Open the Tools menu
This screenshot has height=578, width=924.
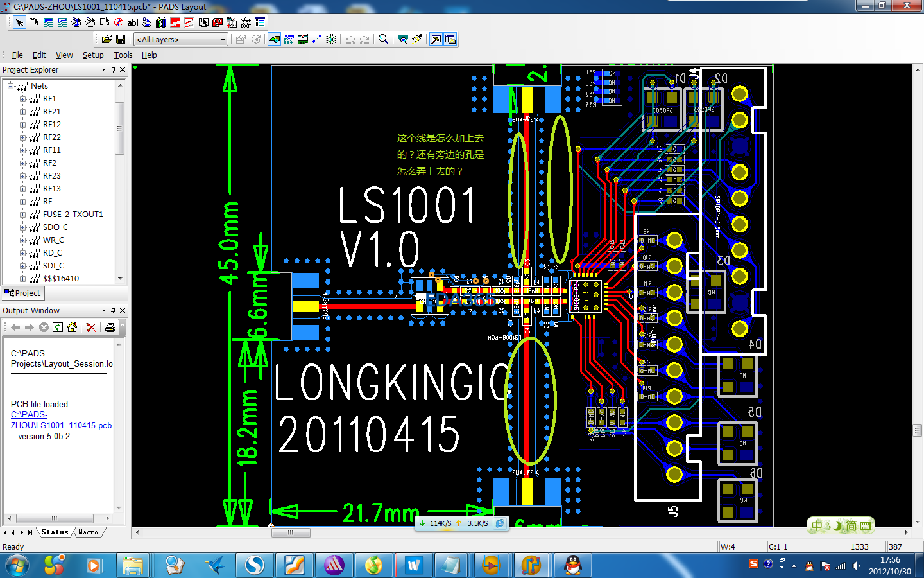click(123, 55)
